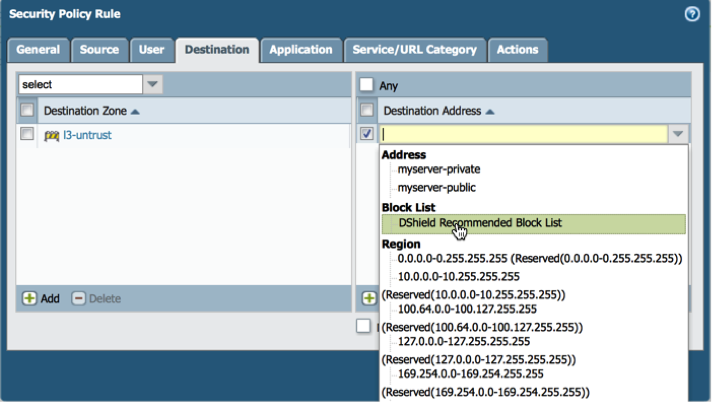Click the Delete minus icon in the zone panel

79,298
